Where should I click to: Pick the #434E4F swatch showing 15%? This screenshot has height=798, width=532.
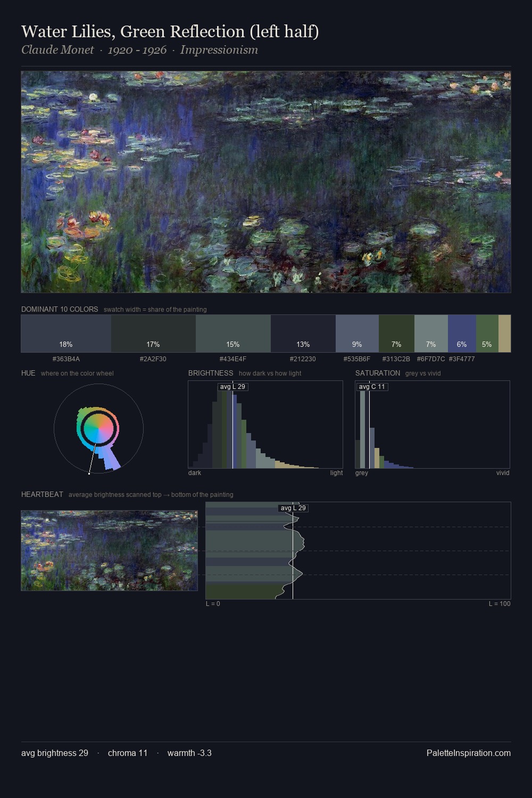(233, 334)
